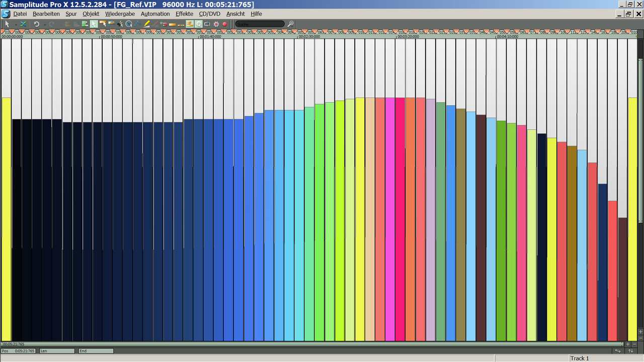The width and height of the screenshot is (644, 362).
Task: Open the CD/DVD menu
Action: pyautogui.click(x=209, y=14)
